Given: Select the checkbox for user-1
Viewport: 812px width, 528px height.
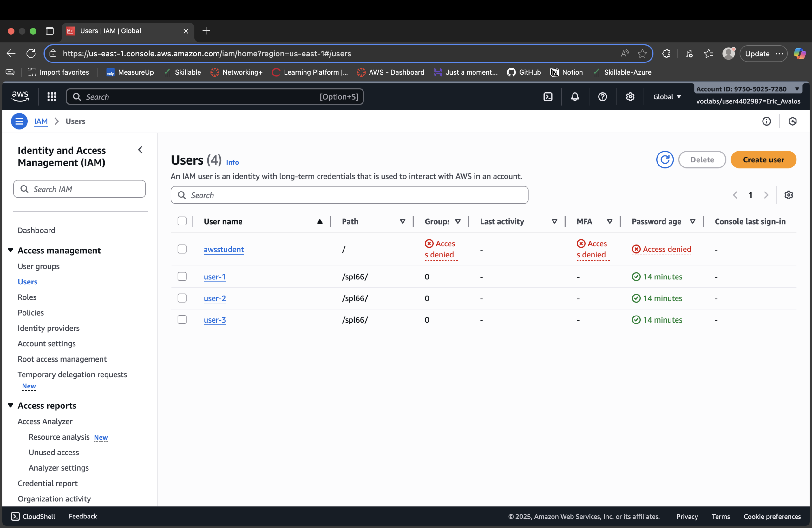Looking at the screenshot, I should tap(182, 276).
